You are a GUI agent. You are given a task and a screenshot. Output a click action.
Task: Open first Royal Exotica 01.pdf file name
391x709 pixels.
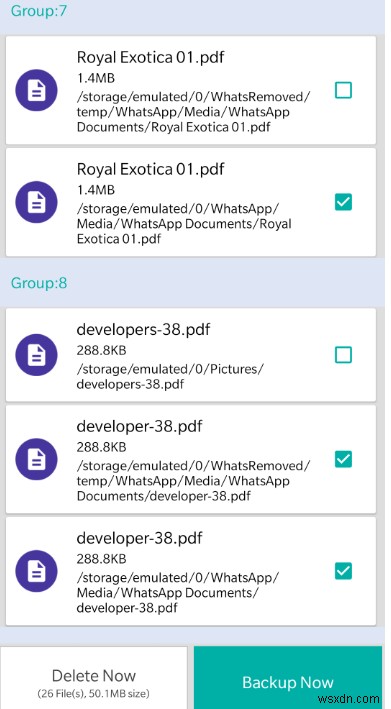pos(151,57)
